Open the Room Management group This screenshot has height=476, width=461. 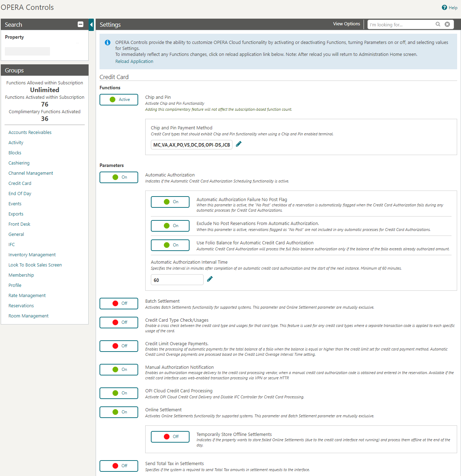28,316
